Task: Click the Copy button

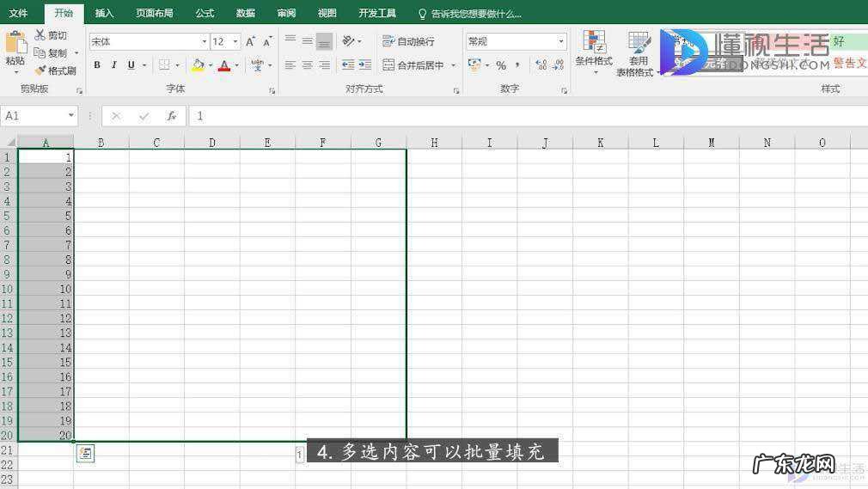Action: pyautogui.click(x=51, y=52)
